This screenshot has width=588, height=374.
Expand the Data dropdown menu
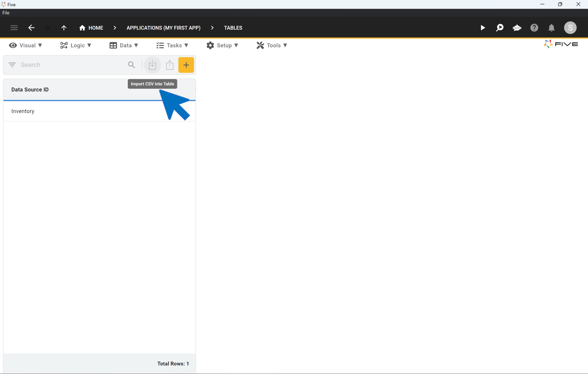[124, 45]
